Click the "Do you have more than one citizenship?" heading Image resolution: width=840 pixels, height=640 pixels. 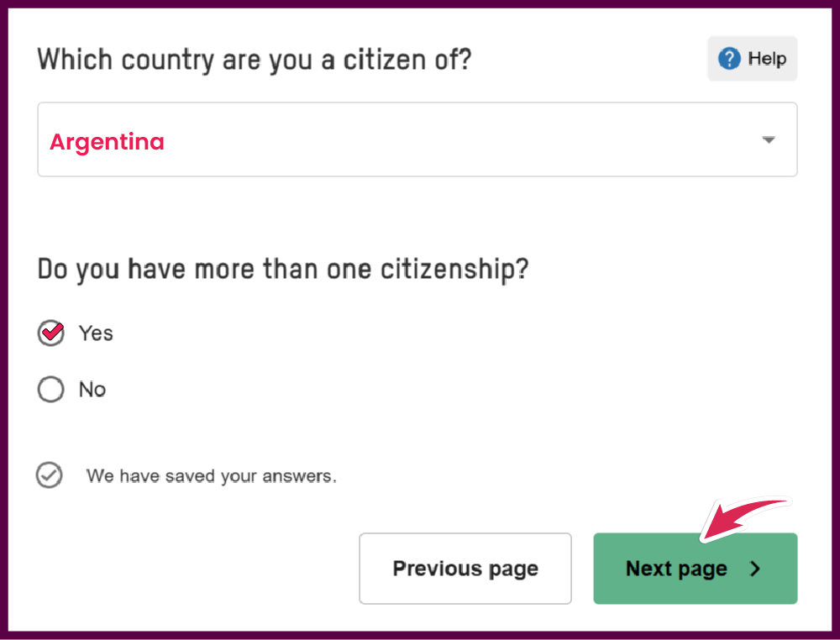coord(283,269)
